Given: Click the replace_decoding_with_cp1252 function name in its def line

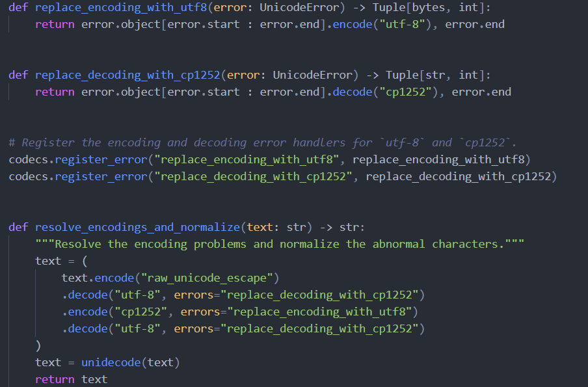Looking at the screenshot, I should tap(127, 75).
